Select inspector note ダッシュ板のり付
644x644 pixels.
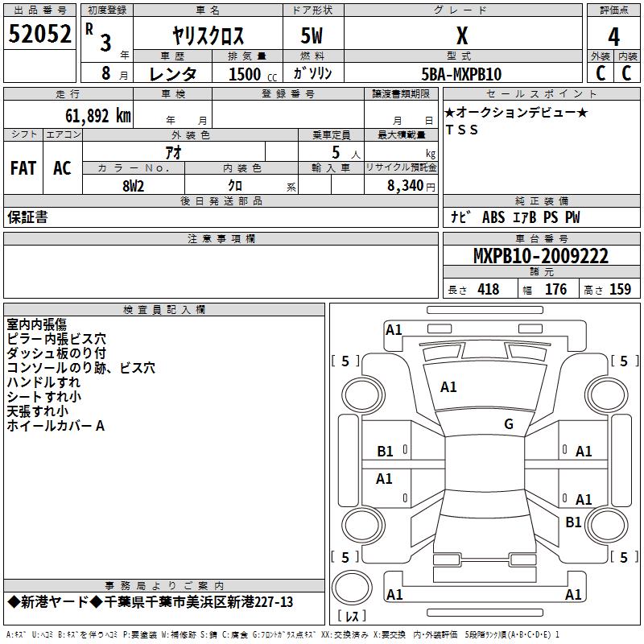56,353
